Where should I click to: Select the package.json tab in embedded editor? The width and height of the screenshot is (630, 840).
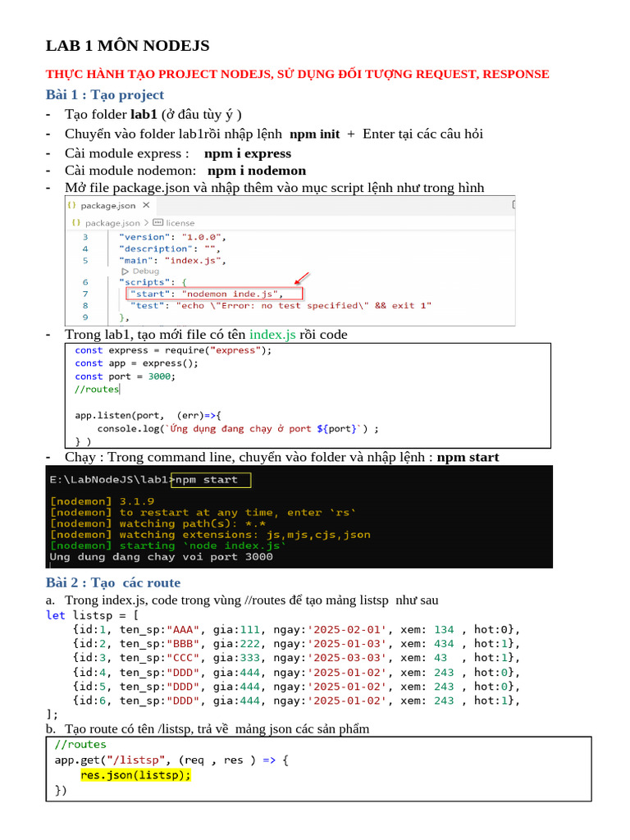point(109,205)
